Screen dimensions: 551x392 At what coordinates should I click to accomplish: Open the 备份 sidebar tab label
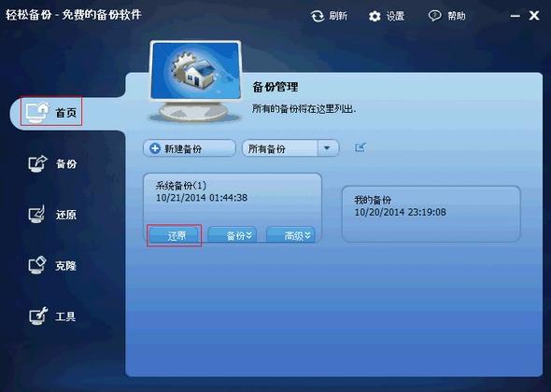coord(66,163)
